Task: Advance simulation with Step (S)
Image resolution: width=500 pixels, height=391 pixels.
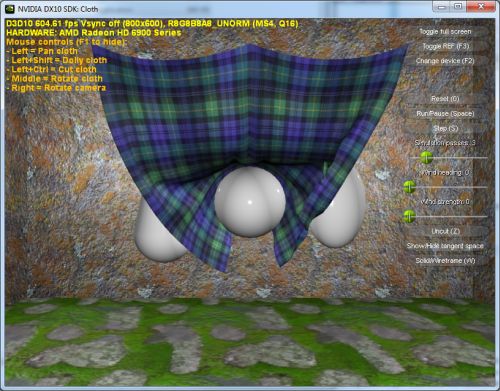Action: tap(445, 128)
